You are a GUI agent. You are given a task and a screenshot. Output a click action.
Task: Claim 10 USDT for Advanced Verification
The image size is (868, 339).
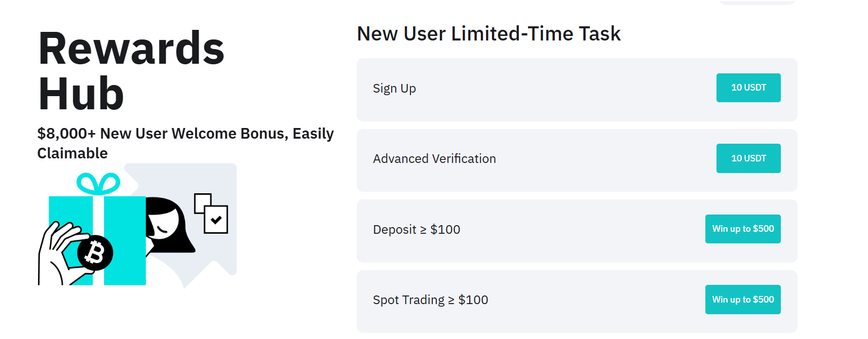click(x=748, y=158)
